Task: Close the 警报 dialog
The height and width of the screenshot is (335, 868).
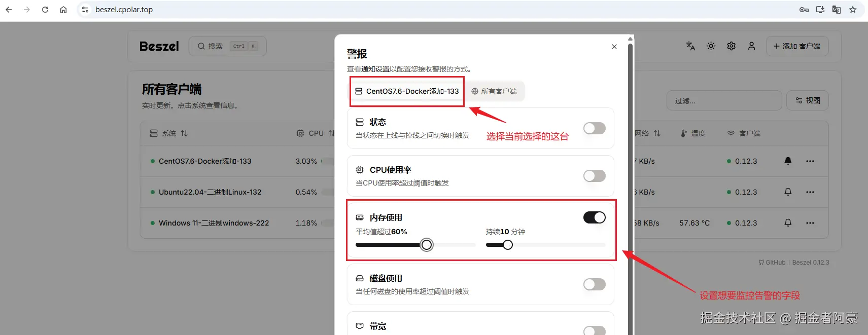Action: click(614, 47)
